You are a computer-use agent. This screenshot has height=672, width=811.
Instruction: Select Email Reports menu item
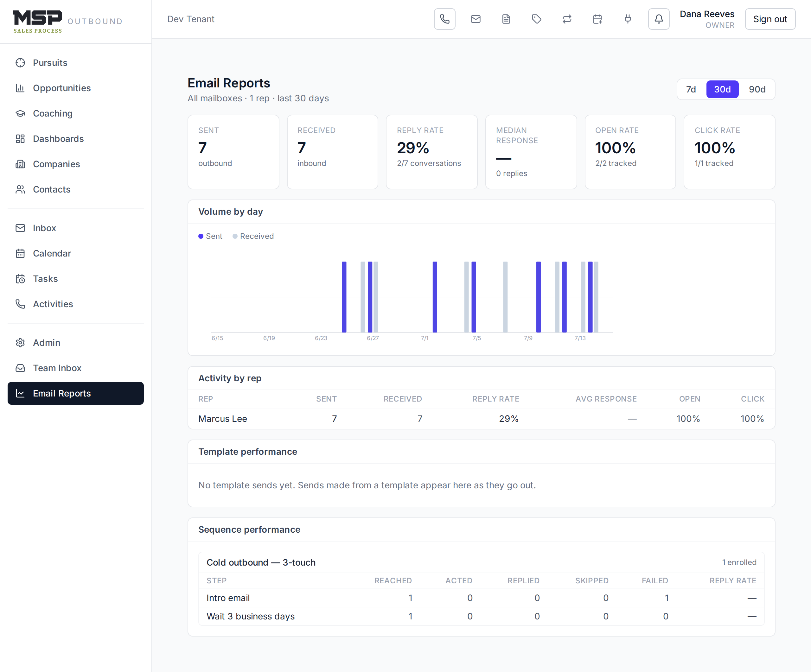point(76,393)
